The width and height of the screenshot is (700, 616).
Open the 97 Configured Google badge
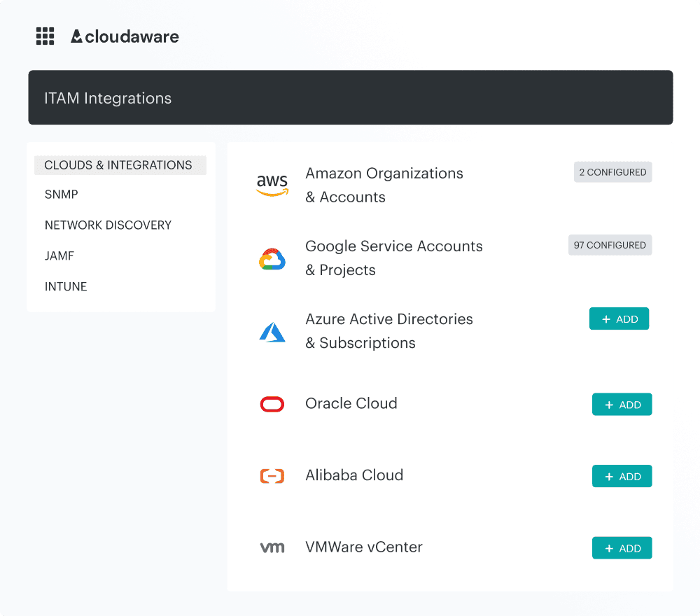610,245
